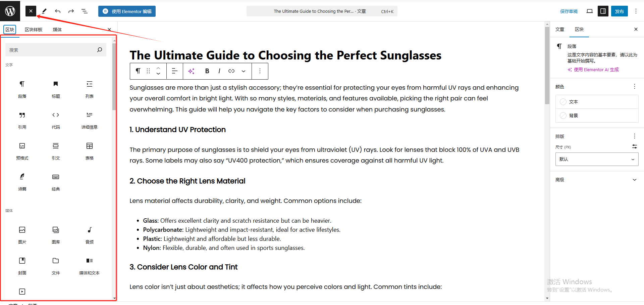Screen dimensions: 644x305
Task: Open the font size 默认 dropdown
Action: point(597,159)
